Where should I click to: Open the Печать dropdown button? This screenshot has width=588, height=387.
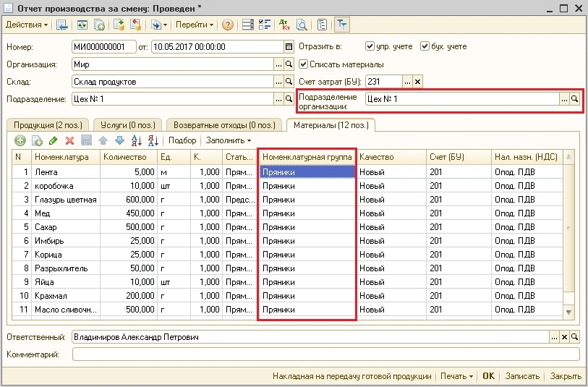pos(456,376)
